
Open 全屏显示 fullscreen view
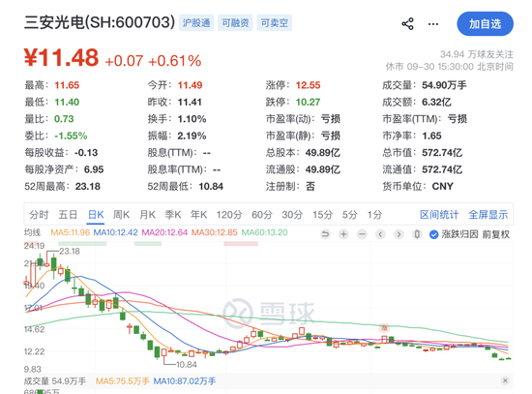[x=488, y=215]
